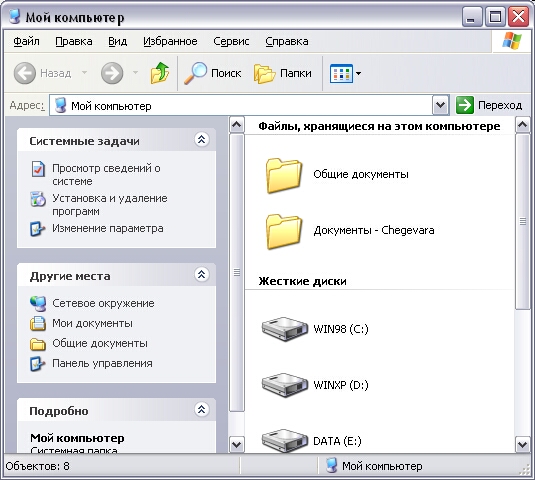This screenshot has height=480, width=535.
Task: Click the Общие документы label in main pane
Action: tap(361, 174)
